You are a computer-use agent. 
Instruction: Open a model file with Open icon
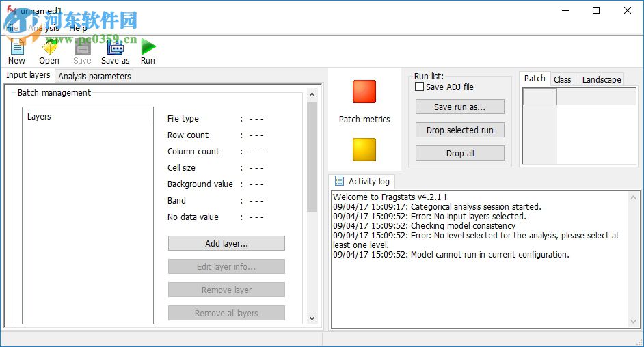pyautogui.click(x=50, y=46)
